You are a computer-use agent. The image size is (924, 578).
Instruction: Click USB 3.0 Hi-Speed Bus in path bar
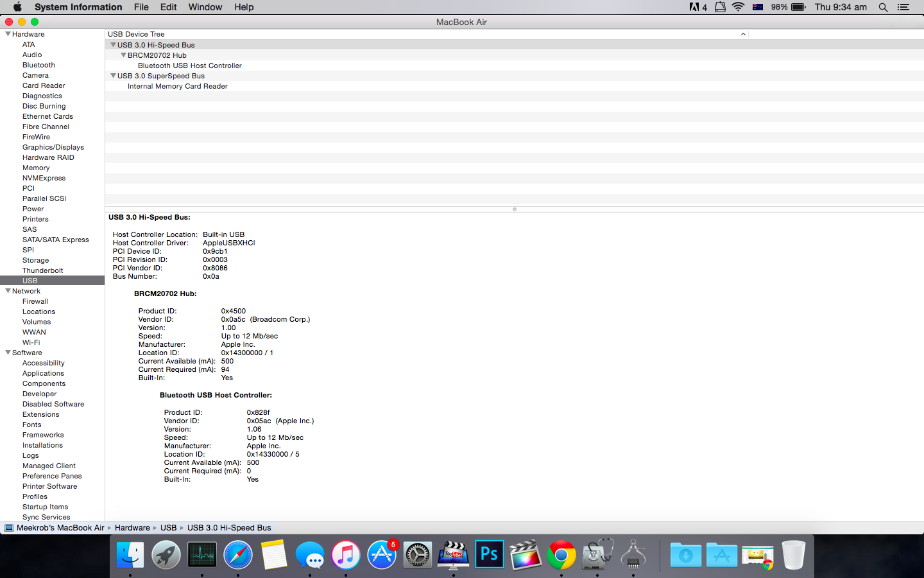pyautogui.click(x=229, y=528)
